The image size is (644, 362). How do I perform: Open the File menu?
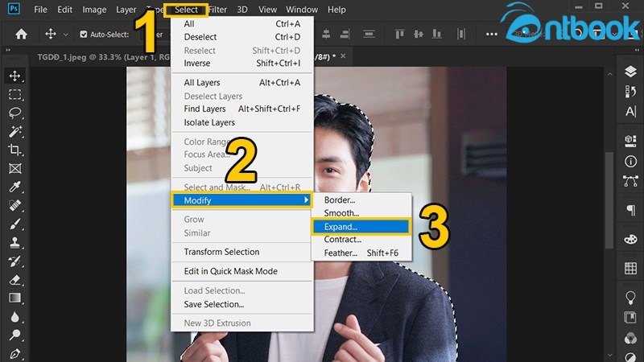point(40,10)
